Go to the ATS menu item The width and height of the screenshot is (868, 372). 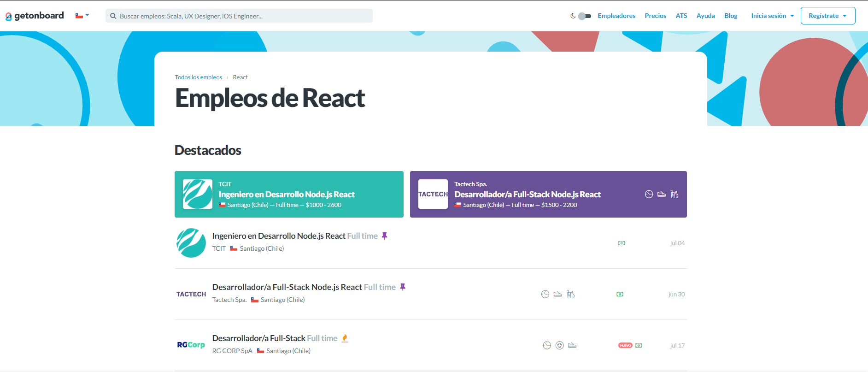(681, 16)
